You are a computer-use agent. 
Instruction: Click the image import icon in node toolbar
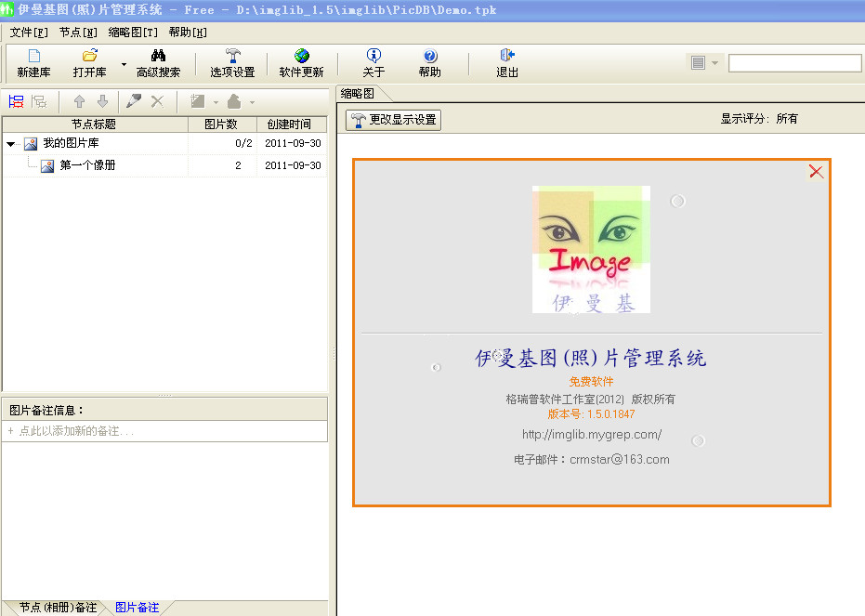pyautogui.click(x=198, y=101)
